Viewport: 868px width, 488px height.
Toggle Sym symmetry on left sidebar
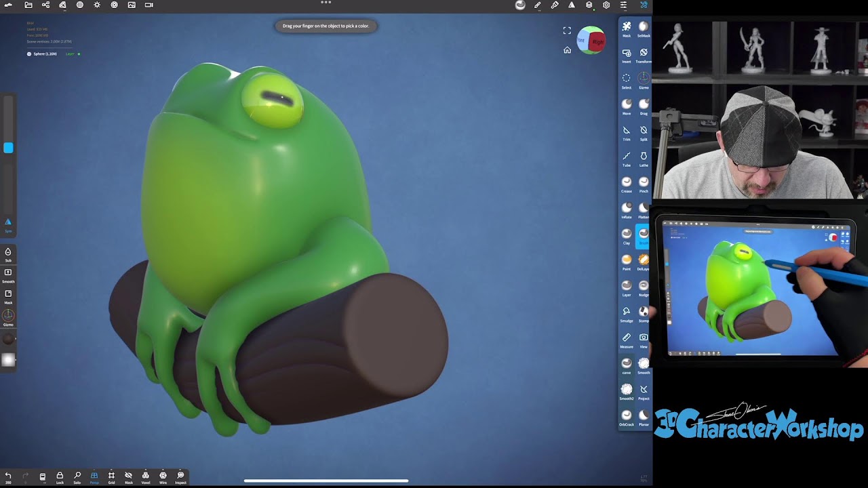8,225
